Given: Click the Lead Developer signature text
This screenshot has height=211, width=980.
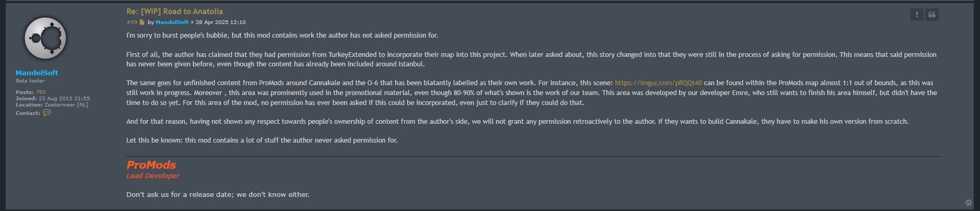Looking at the screenshot, I should pyautogui.click(x=153, y=176).
